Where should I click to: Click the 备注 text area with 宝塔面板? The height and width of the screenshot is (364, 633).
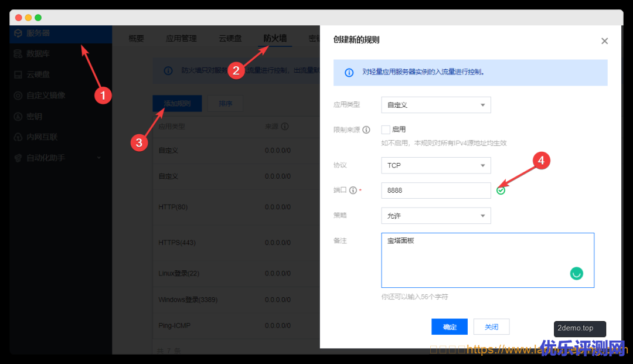point(488,260)
